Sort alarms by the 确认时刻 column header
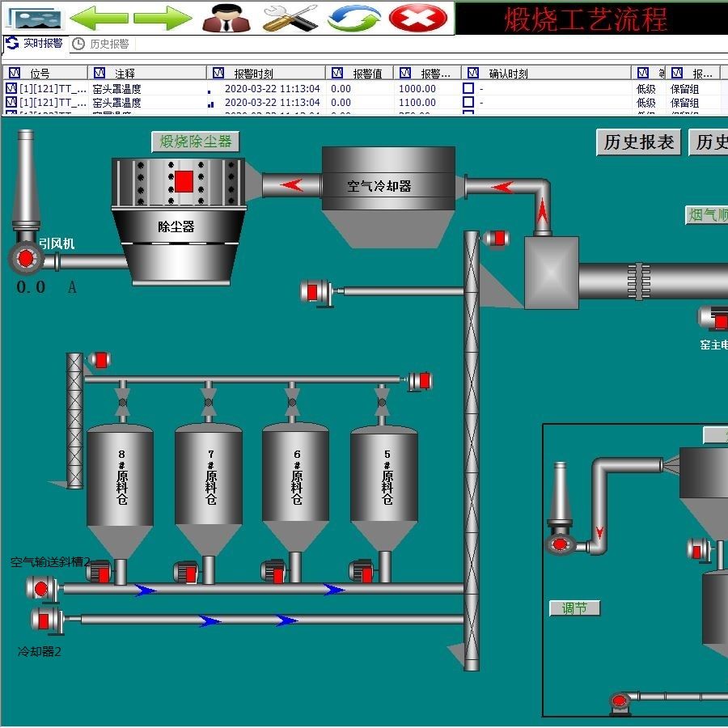The width and height of the screenshot is (728, 728). pos(546,73)
